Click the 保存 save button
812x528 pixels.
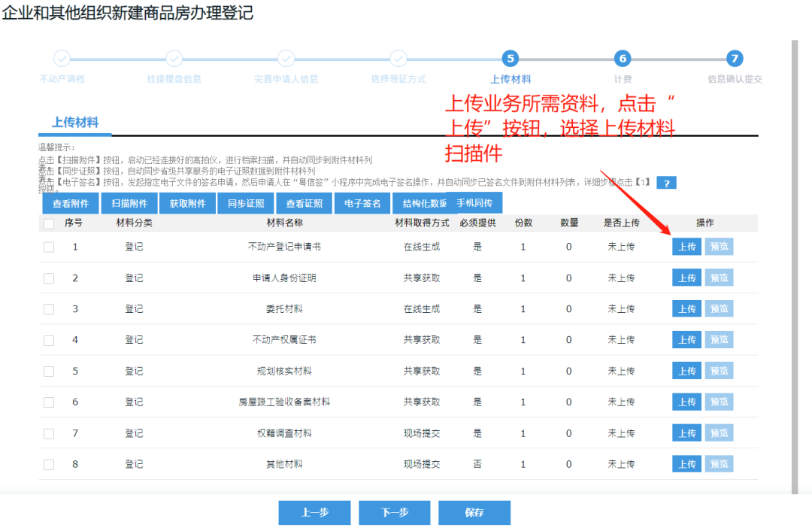[x=474, y=512]
